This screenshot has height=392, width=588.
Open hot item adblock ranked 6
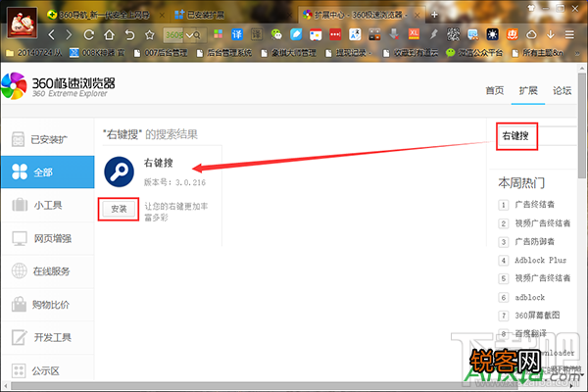529,297
